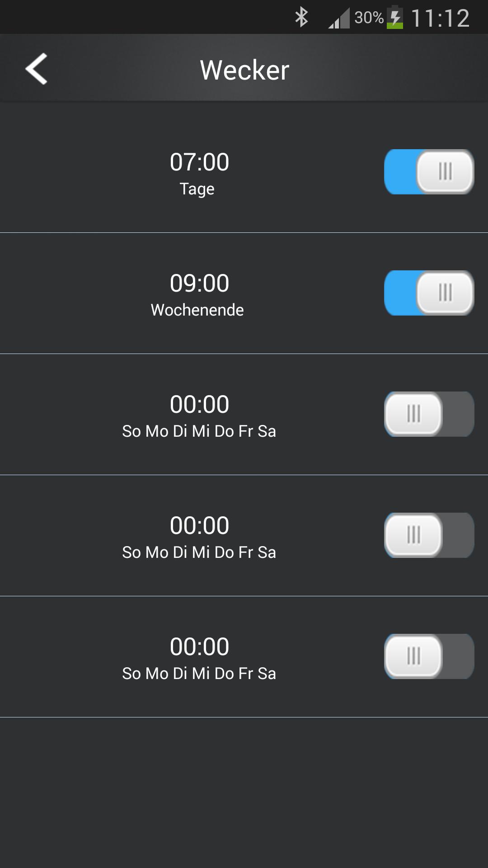Edit the second 00:00 alarm time

(x=199, y=525)
